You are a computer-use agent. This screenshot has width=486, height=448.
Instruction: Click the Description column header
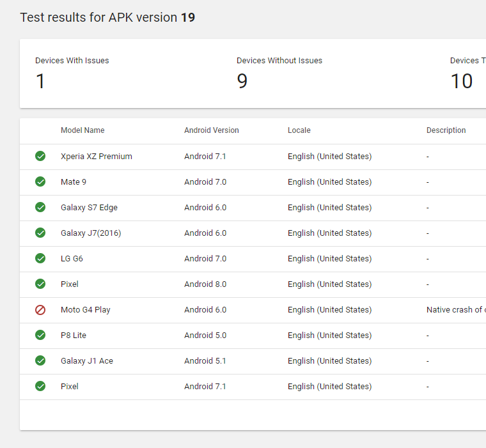point(446,130)
